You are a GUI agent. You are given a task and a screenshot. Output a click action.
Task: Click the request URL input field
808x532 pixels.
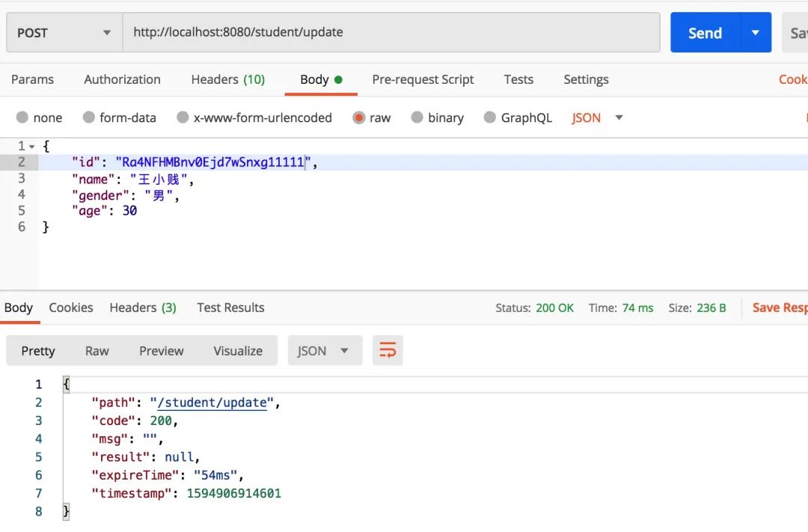coord(391,33)
